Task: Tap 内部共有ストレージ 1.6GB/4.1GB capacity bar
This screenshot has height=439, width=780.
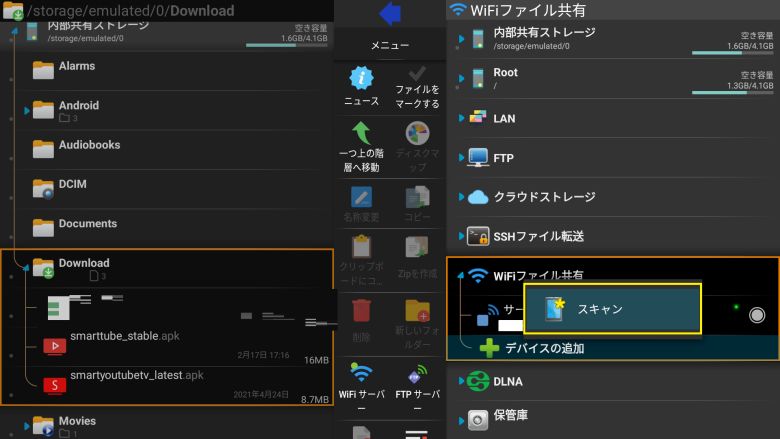Action: coord(732,53)
